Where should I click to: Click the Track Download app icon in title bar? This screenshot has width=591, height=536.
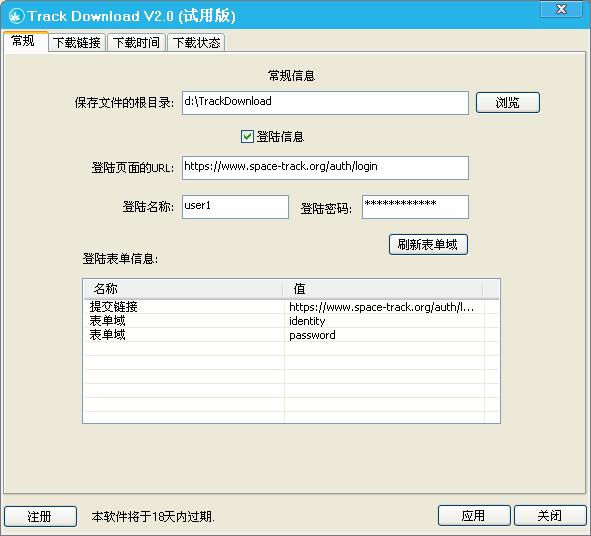coord(16,16)
